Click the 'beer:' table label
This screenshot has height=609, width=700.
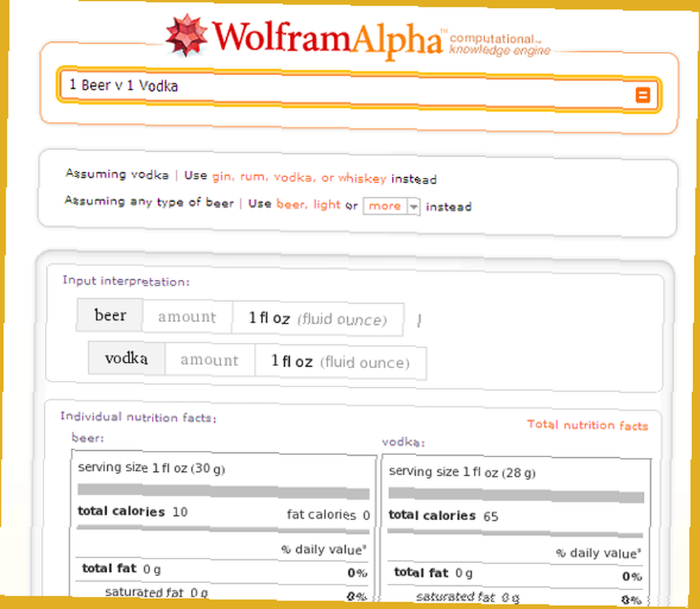[87, 437]
